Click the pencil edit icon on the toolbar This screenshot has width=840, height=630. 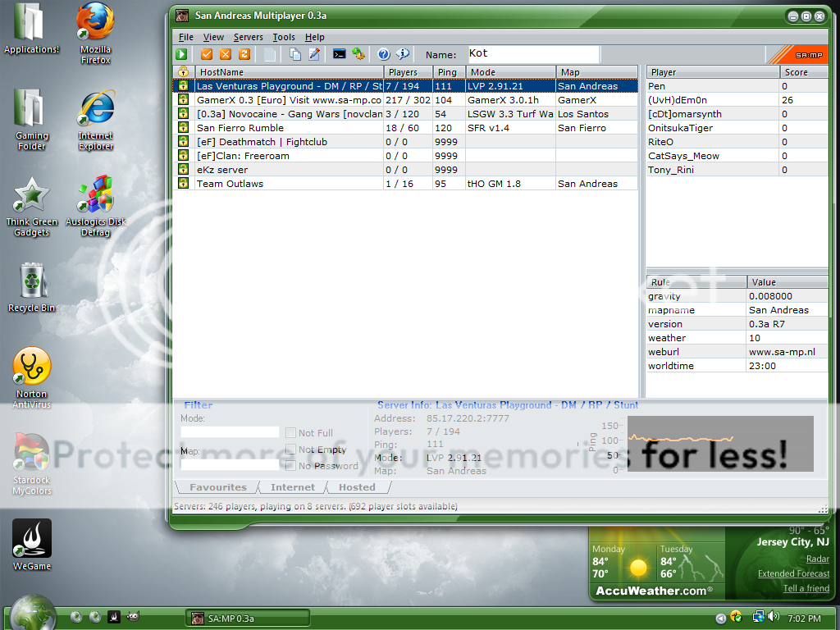315,54
